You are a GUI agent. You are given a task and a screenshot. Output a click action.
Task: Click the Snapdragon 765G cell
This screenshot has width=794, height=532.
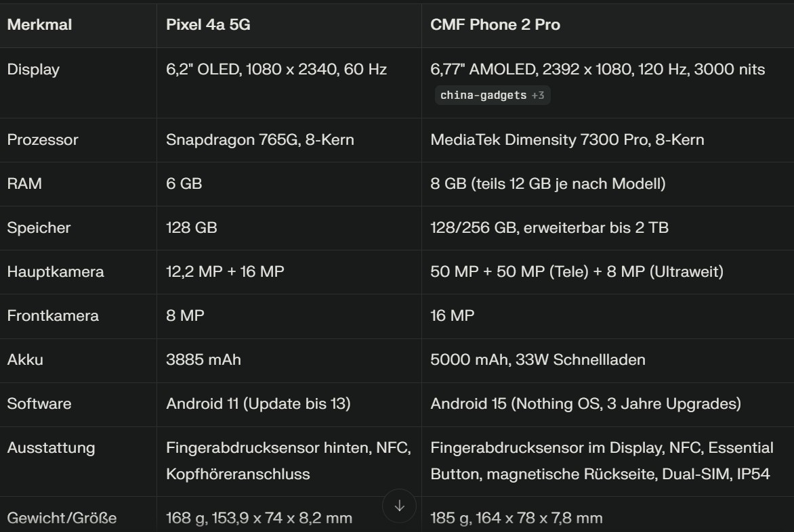pyautogui.click(x=260, y=139)
